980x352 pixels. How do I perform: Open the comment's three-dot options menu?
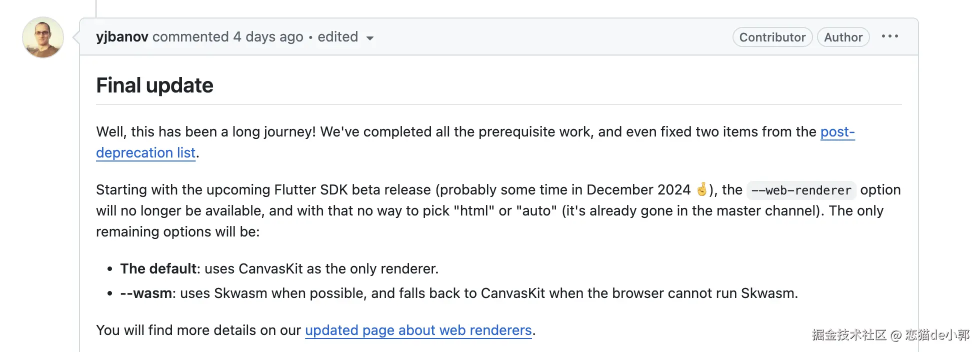tap(890, 36)
